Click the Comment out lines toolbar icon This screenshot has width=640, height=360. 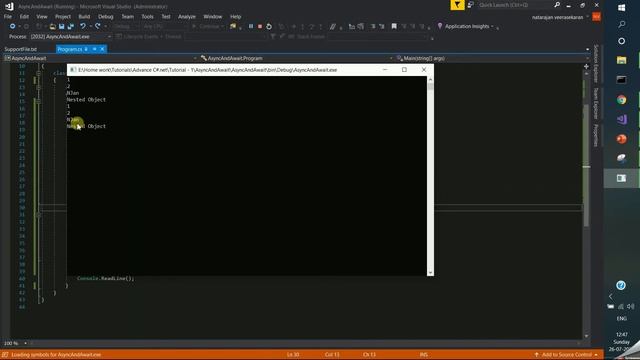(333, 27)
